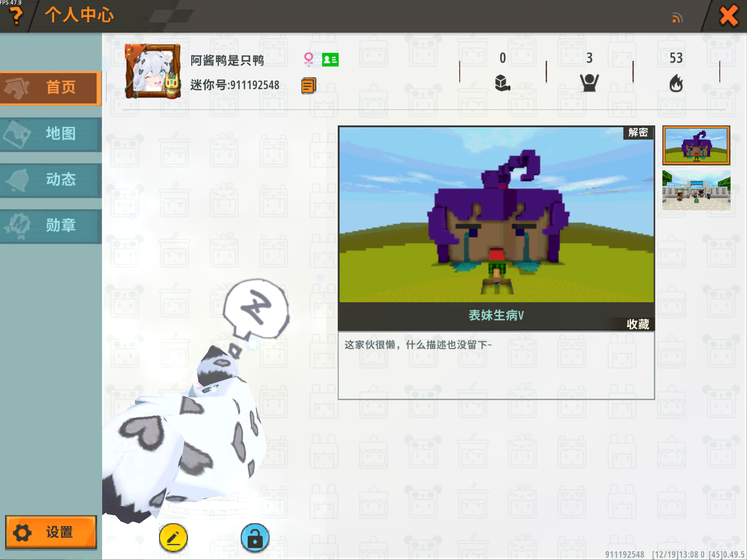Select the 首页 home tab

click(51, 88)
